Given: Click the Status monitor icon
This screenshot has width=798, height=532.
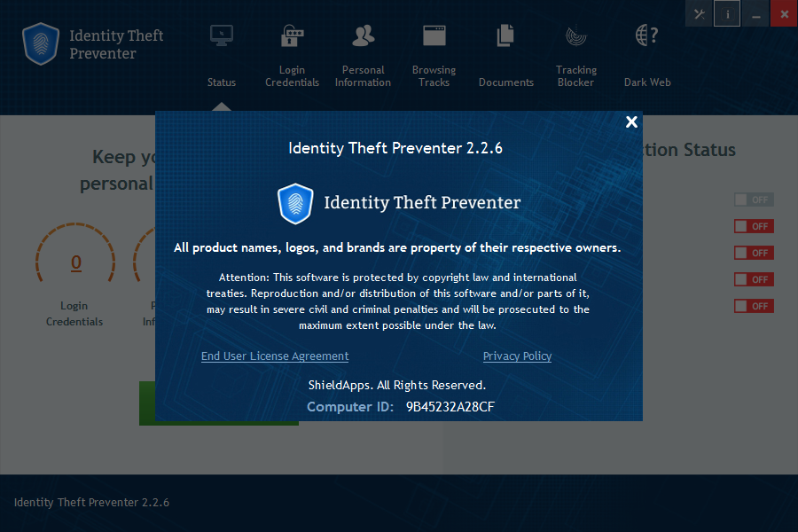Looking at the screenshot, I should click(222, 35).
